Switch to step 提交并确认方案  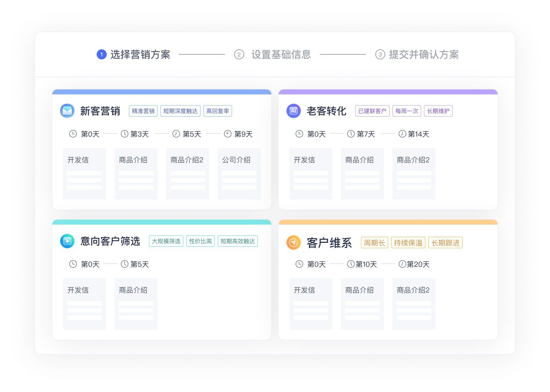tap(424, 54)
